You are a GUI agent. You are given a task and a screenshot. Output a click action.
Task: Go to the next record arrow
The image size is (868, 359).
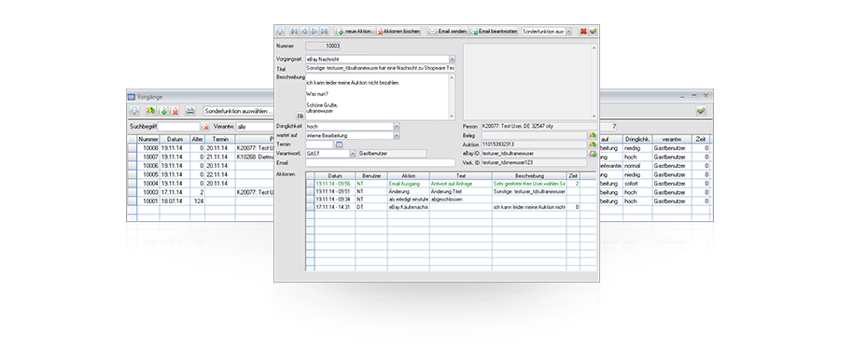click(314, 32)
